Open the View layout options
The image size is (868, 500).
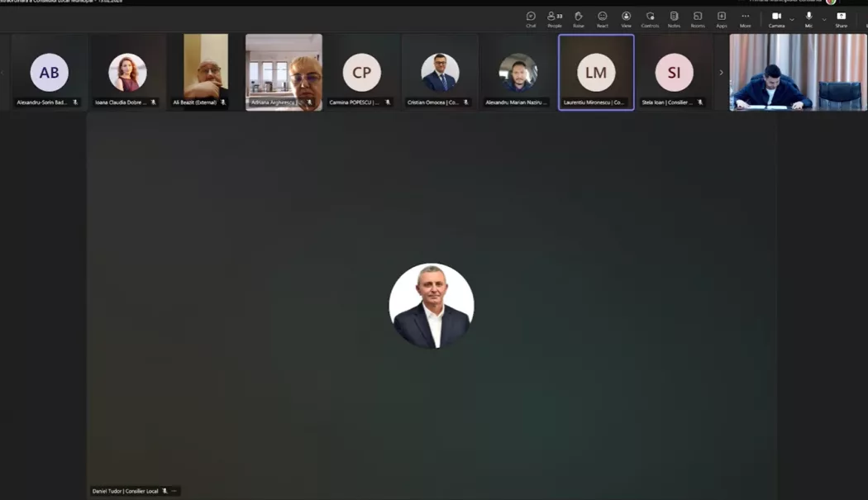tap(626, 19)
